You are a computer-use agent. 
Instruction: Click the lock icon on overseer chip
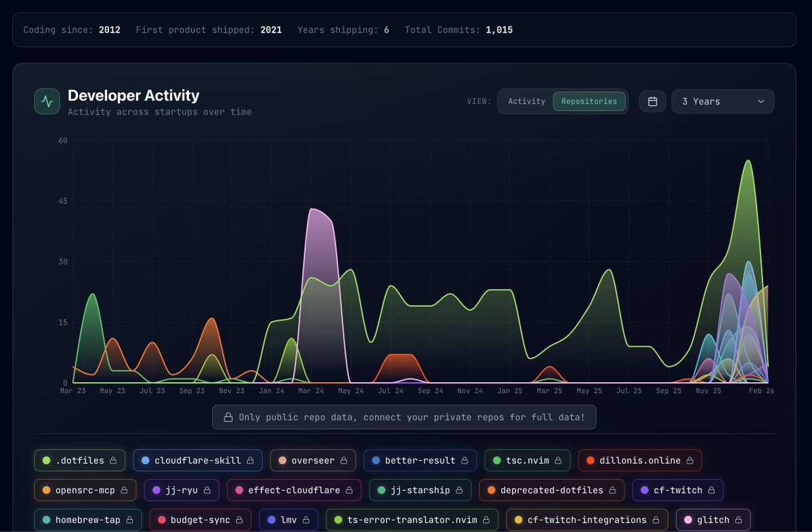[343, 461]
